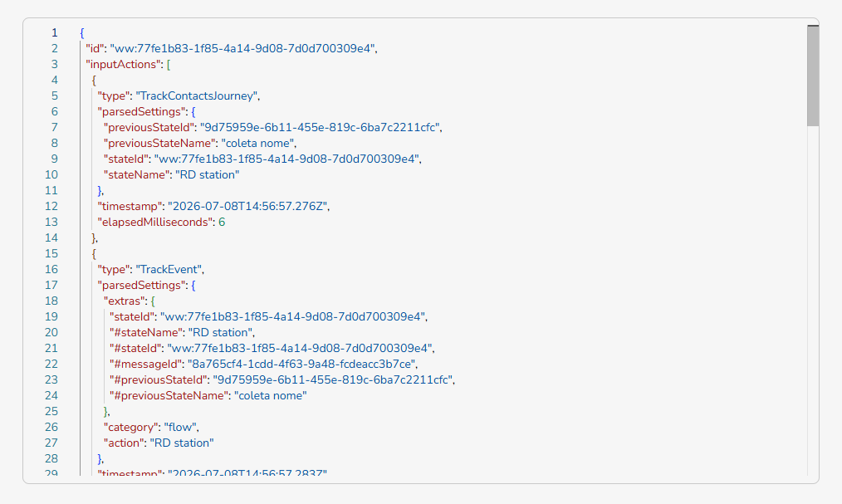Click the "action" key on line 27
This screenshot has width=842, height=504.
click(124, 443)
